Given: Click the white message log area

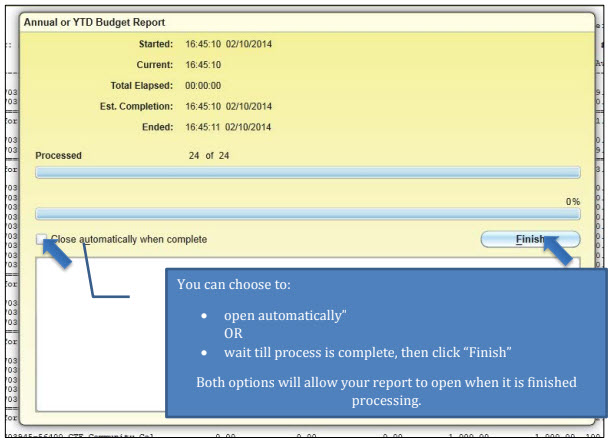Looking at the screenshot, I should [x=100, y=330].
